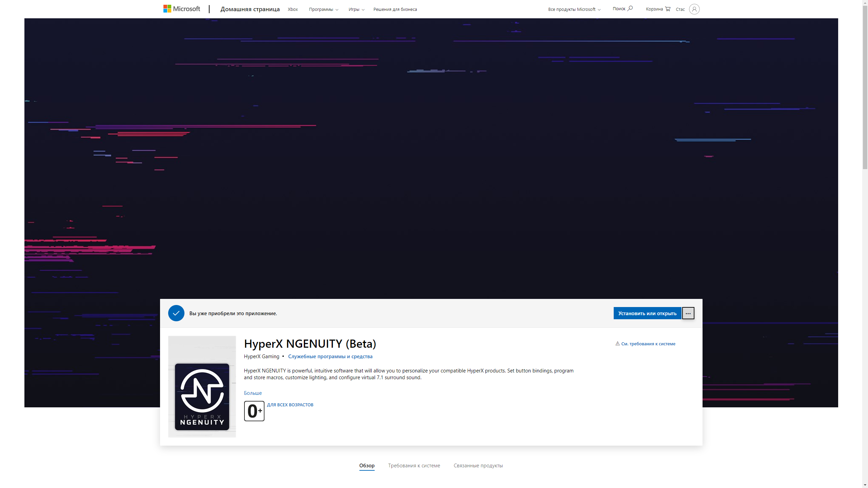Click ДЛЯ ВСЕХ ВОЗРАСТОВ rating link
Viewport: 868px width, 488px height.
(290, 405)
